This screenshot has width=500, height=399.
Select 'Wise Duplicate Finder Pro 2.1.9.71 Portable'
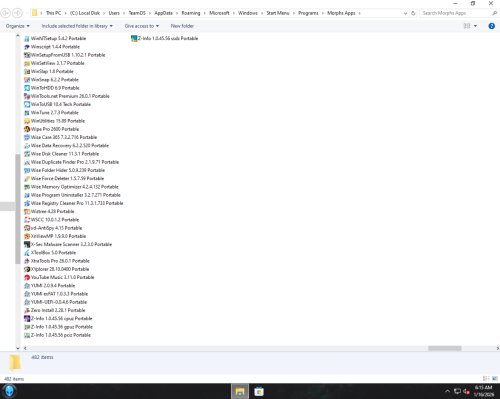tap(71, 162)
